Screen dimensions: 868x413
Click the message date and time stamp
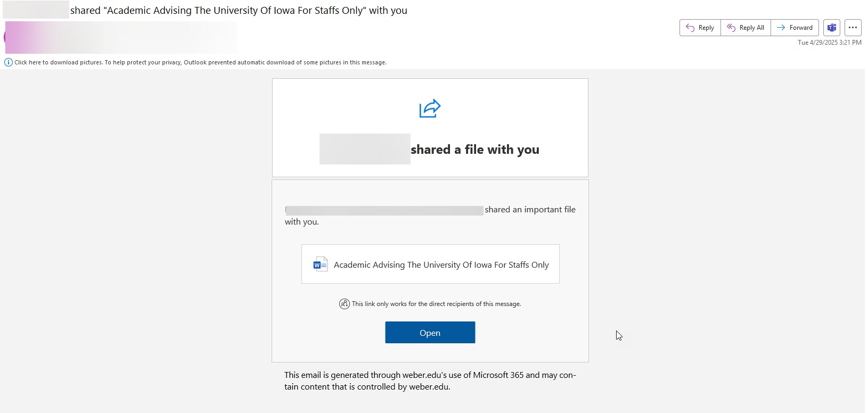[x=829, y=43]
